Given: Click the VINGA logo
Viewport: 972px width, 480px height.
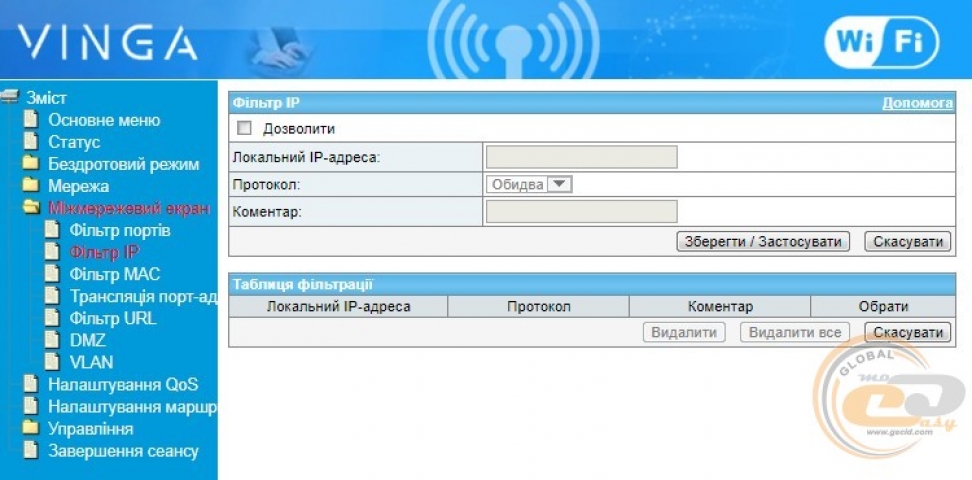Looking at the screenshot, I should pos(107,43).
